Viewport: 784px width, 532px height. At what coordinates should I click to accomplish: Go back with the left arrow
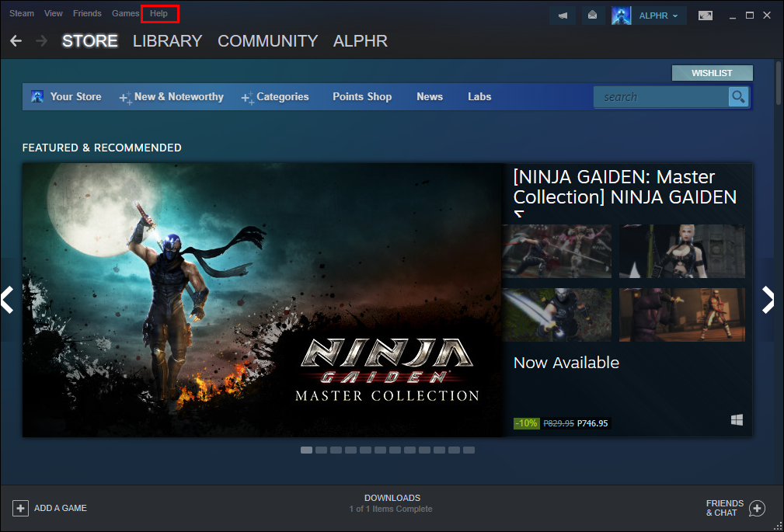[x=16, y=41]
